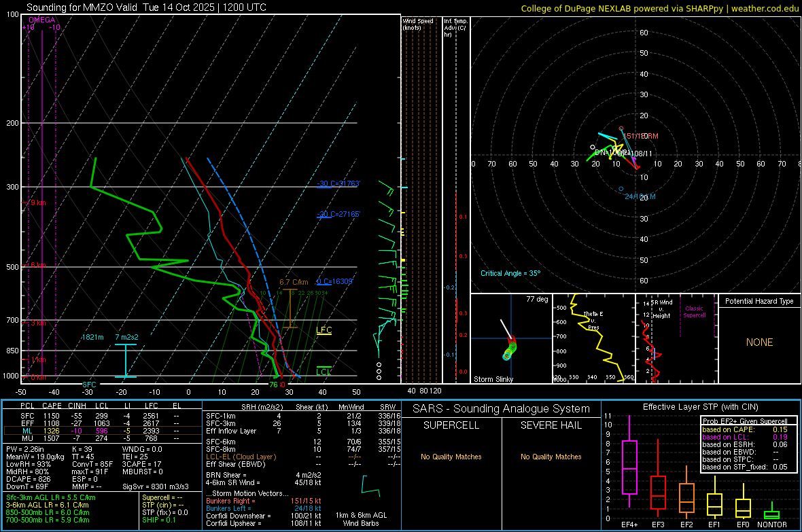Click the 6.7 C/km lapse rate annotation
Image resolution: width=802 pixels, height=532 pixels.
tap(294, 283)
